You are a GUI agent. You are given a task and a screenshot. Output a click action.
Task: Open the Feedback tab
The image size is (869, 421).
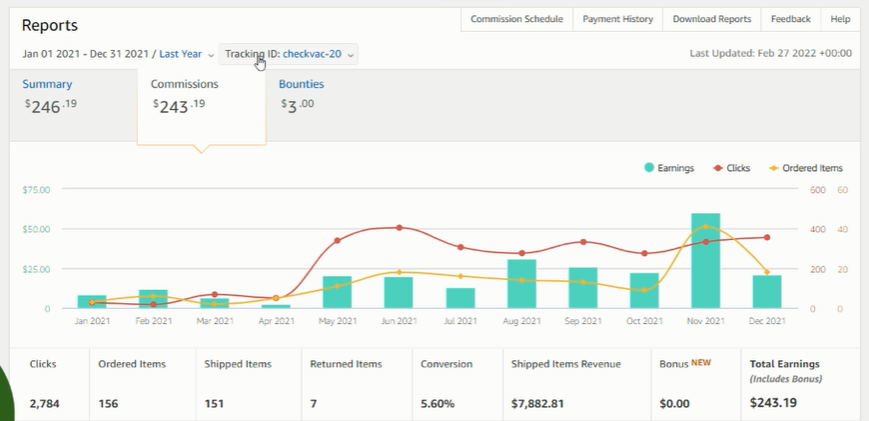tap(791, 19)
